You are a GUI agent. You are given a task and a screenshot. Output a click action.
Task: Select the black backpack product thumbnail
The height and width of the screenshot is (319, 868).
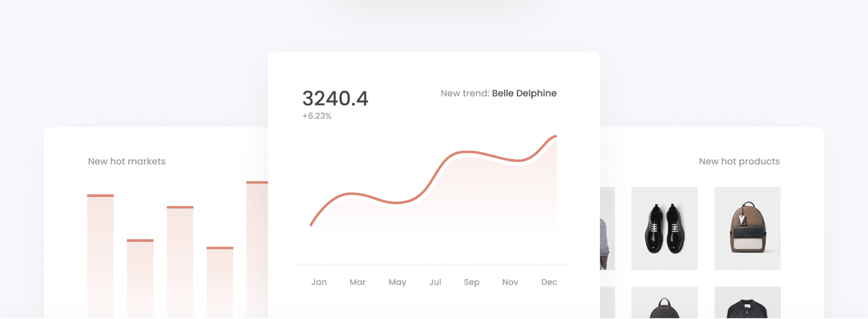point(665,304)
